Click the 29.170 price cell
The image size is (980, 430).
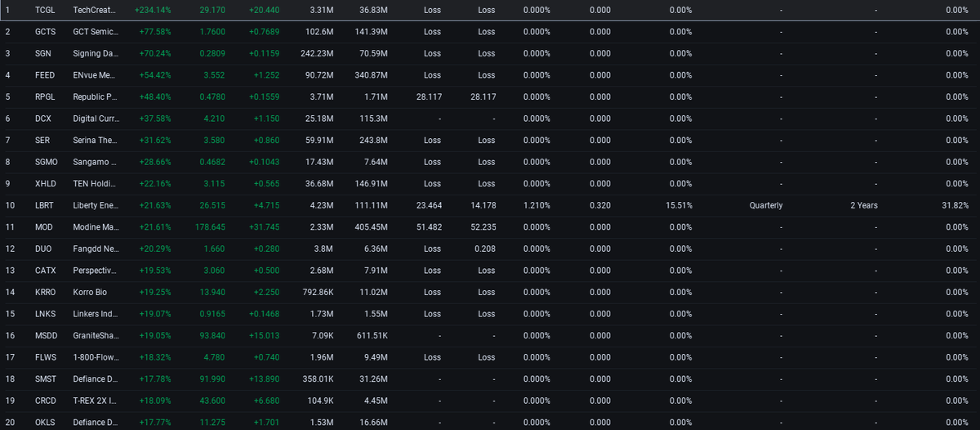(214, 10)
